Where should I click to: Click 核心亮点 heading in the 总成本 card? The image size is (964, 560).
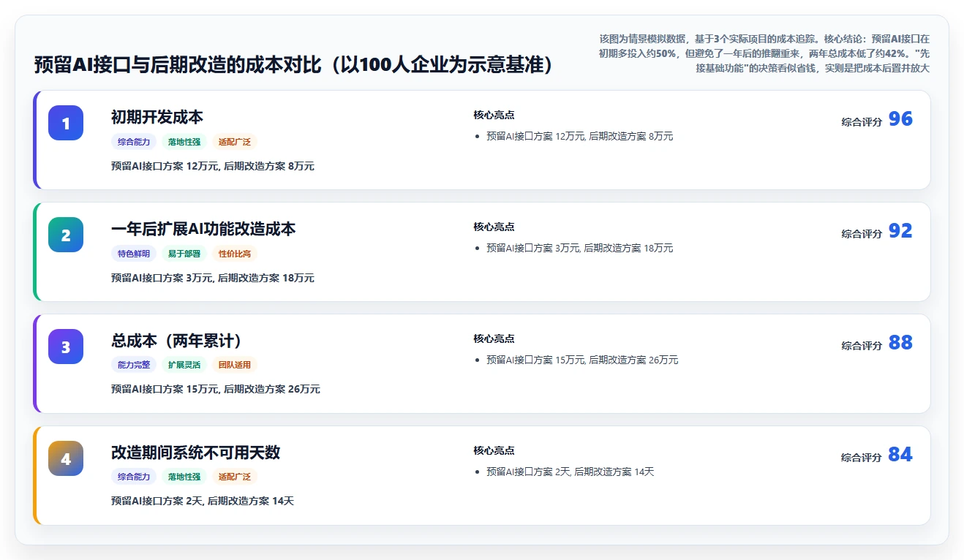494,338
